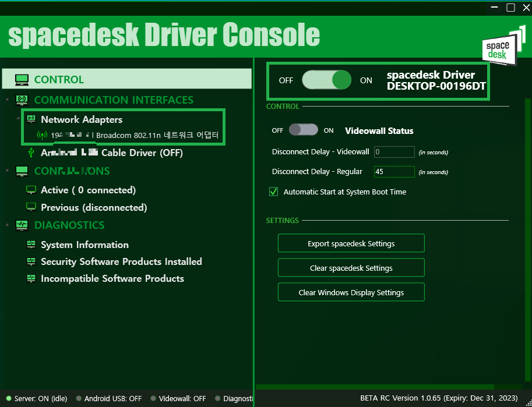Click the Android USB: OFF status text
Screen dimensions: 532x407
coord(113,398)
